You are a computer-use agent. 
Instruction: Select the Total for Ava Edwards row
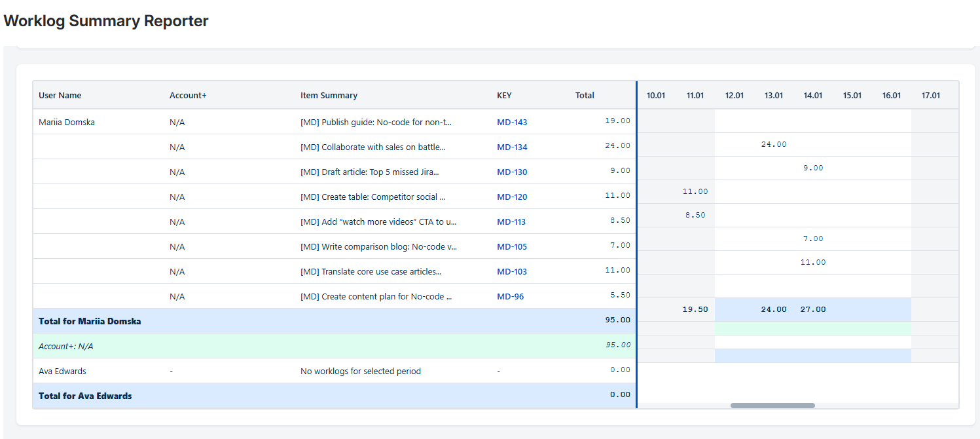click(x=335, y=396)
